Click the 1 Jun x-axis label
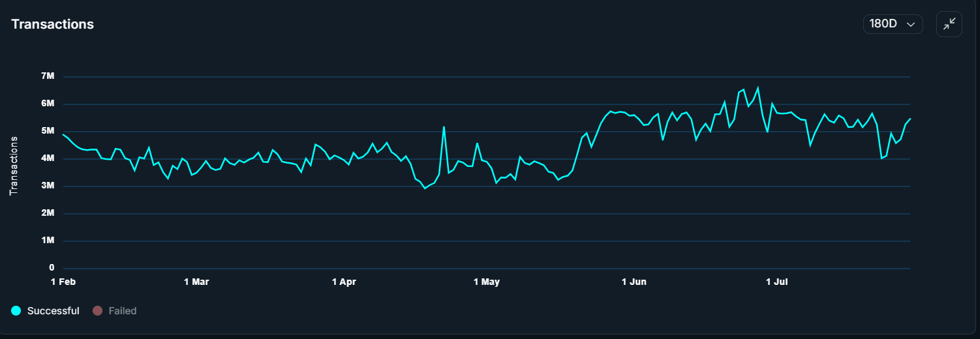 [x=634, y=282]
